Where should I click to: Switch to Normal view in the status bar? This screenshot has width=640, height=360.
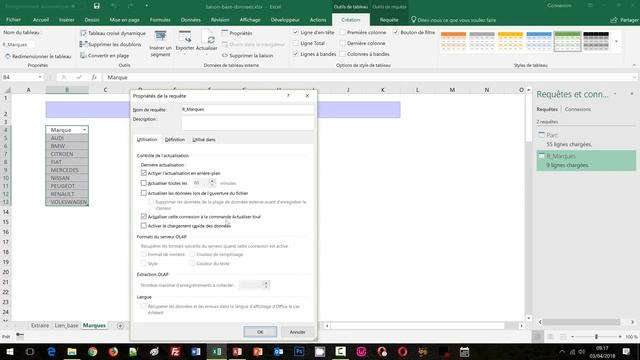pos(538,337)
